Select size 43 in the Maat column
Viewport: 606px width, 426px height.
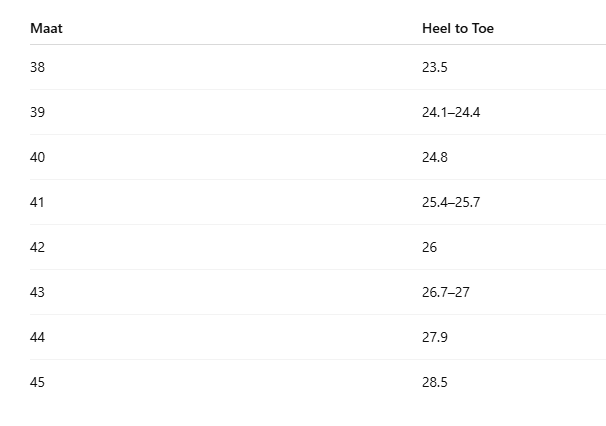click(x=37, y=292)
